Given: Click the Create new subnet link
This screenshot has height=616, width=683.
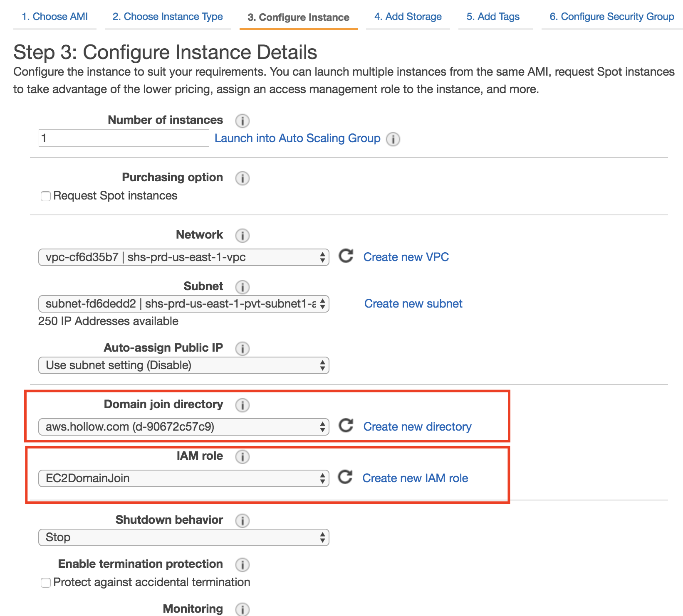Looking at the screenshot, I should point(413,304).
